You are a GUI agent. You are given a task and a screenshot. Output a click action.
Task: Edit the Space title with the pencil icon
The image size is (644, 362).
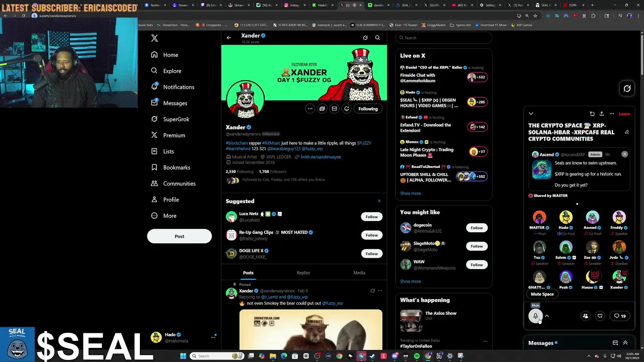627,132
